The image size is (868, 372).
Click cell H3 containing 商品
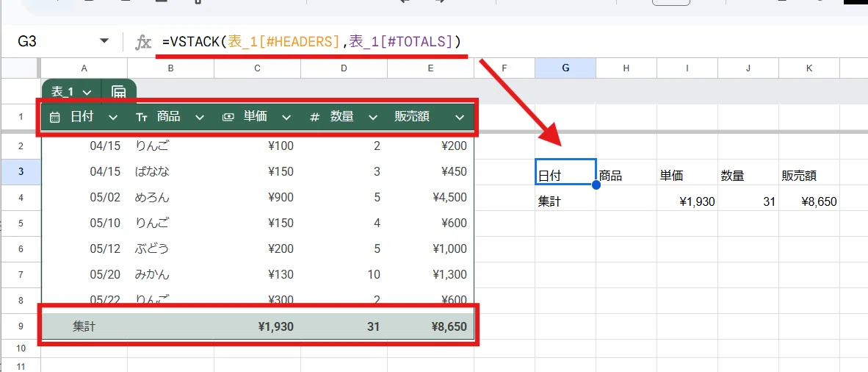(626, 172)
